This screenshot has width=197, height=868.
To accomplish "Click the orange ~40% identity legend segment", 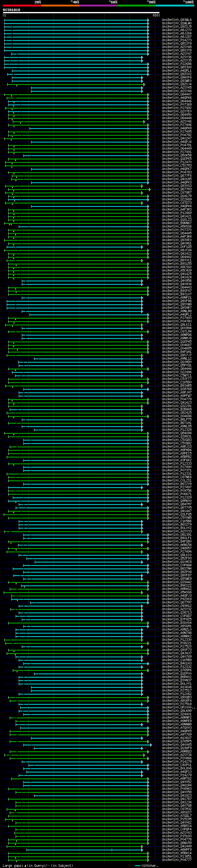I will [x=60, y=6].
